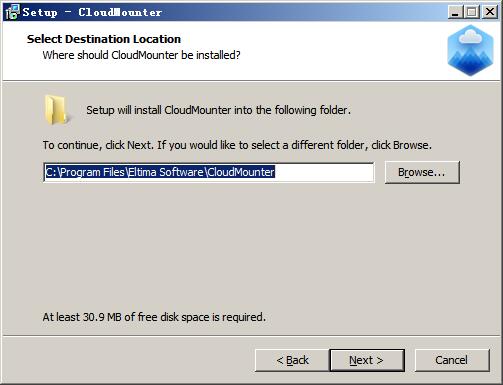The width and height of the screenshot is (503, 385).
Task: Click 'Eltima Software' segment in the path
Action: pyautogui.click(x=166, y=172)
